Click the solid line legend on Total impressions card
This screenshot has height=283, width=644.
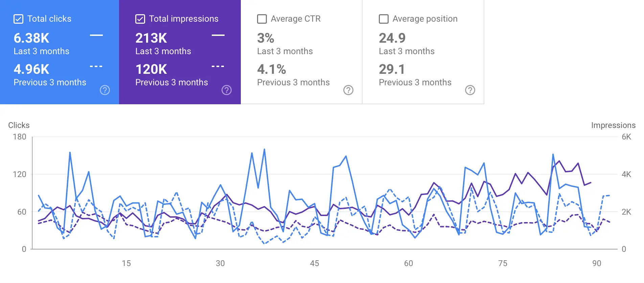click(x=218, y=35)
